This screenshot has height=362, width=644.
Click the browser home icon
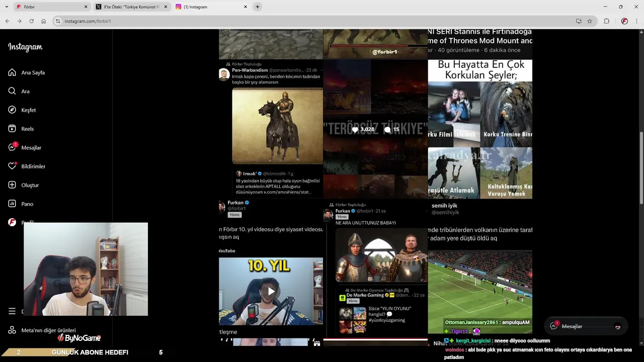coord(44,21)
